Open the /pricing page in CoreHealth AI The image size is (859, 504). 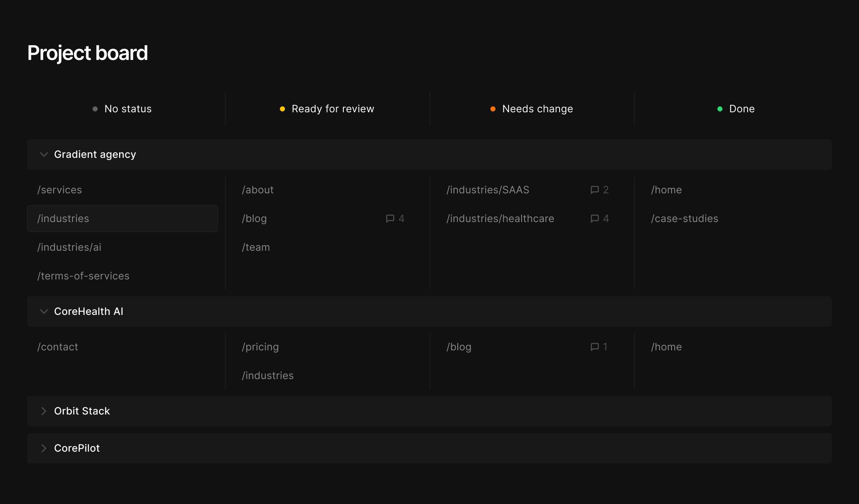point(261,347)
